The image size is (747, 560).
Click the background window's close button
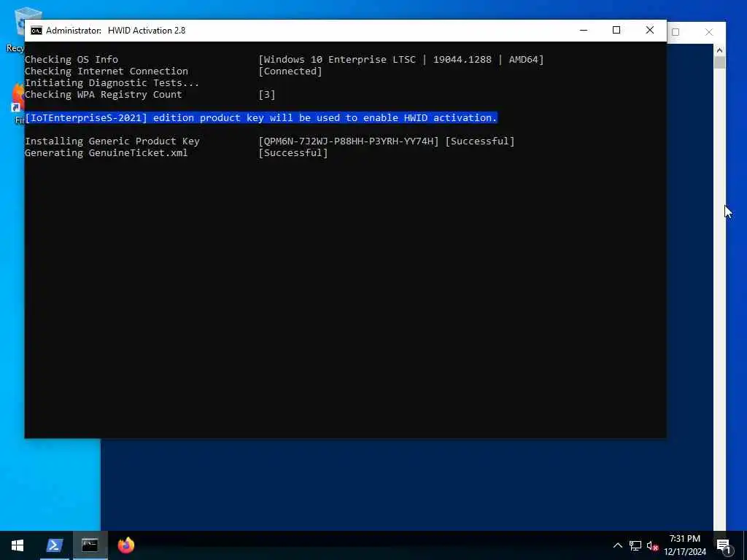pos(709,32)
